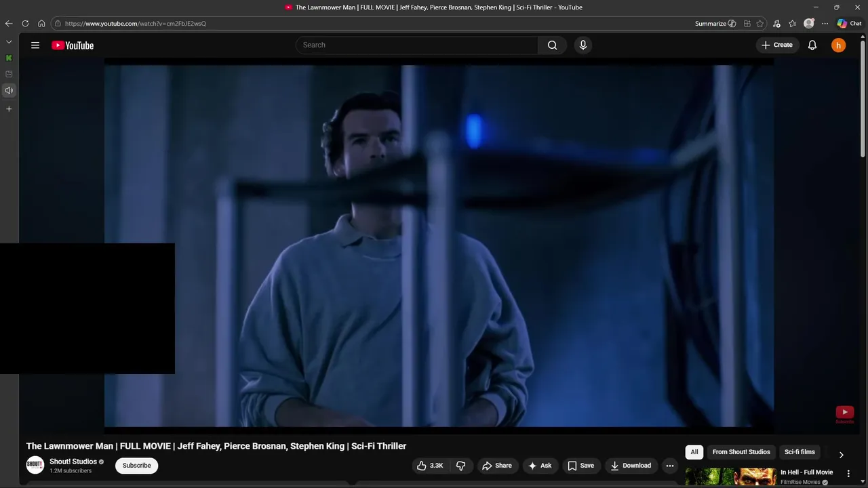
Task: Select the YouTube URL in the address bar
Action: pos(136,23)
